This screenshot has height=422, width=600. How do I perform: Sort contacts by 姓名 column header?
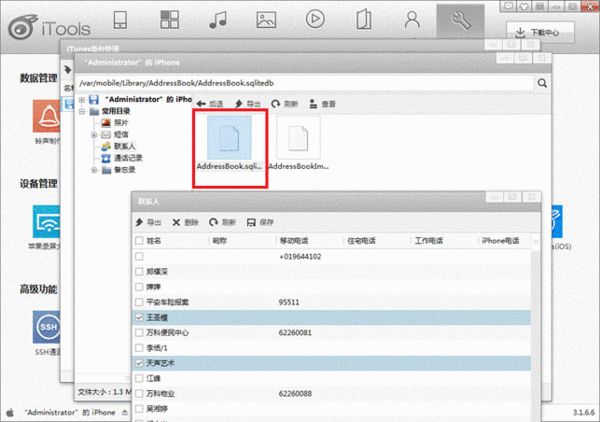click(x=154, y=241)
